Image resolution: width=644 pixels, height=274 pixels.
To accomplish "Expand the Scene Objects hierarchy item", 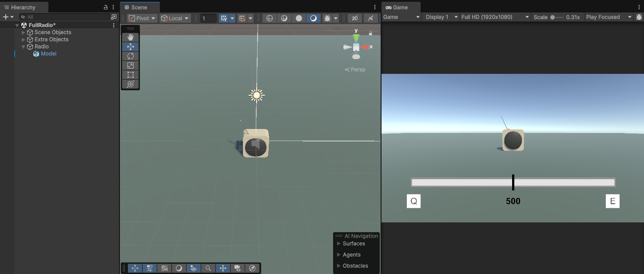I will (24, 32).
